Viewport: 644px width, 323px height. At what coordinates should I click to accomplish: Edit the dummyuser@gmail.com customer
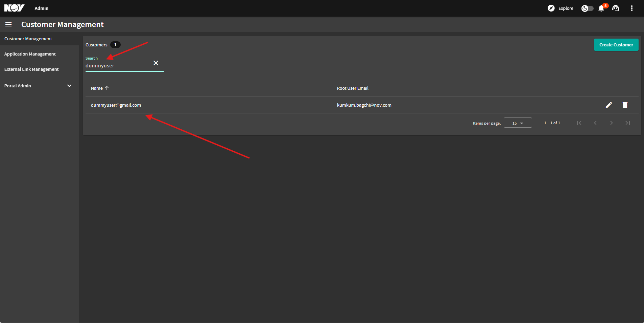[x=609, y=105]
